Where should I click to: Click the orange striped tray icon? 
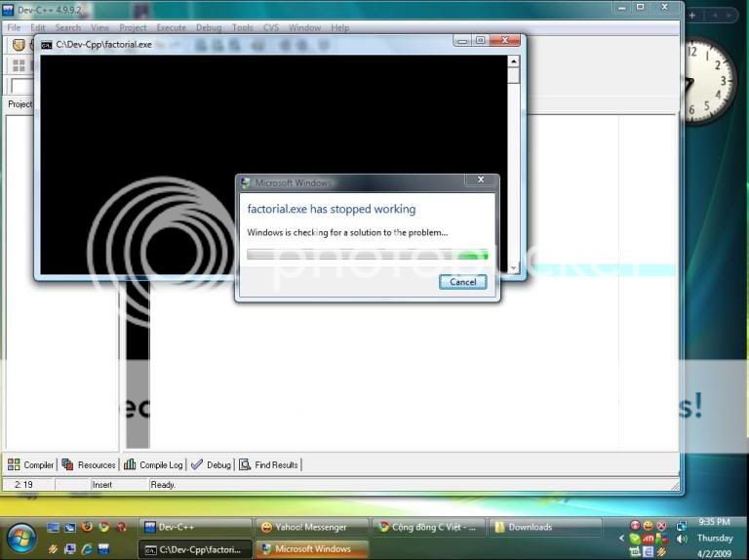coord(661,551)
